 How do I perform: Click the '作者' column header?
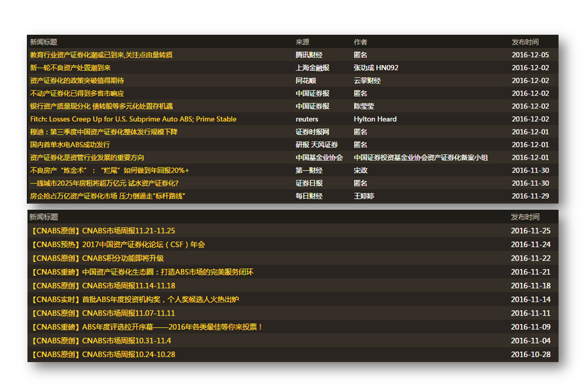click(361, 42)
